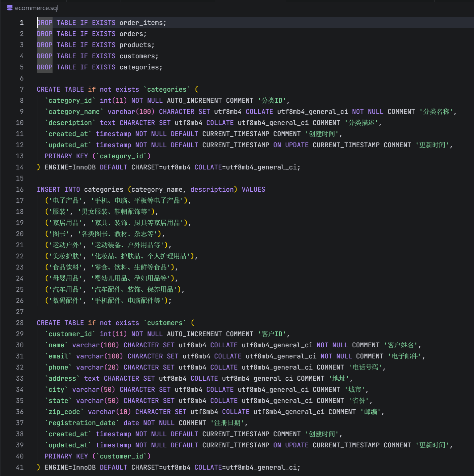Click the `zip_code` column name

pyautogui.click(x=64, y=412)
